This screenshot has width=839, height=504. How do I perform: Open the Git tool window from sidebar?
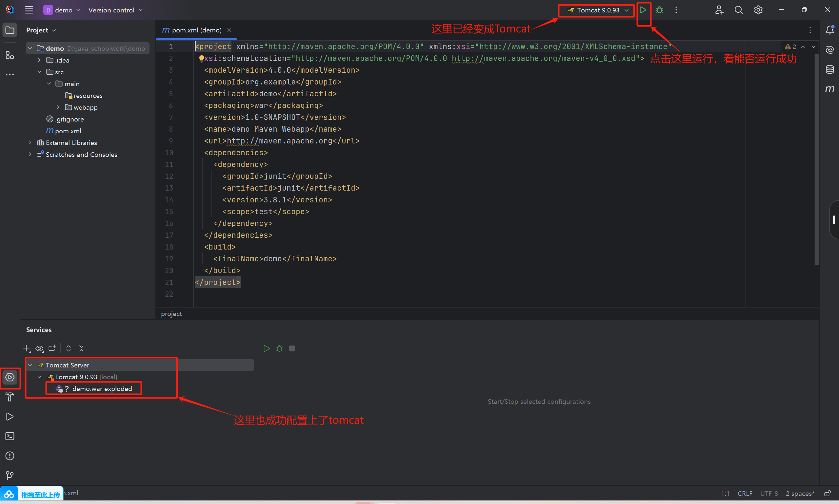pos(10,475)
